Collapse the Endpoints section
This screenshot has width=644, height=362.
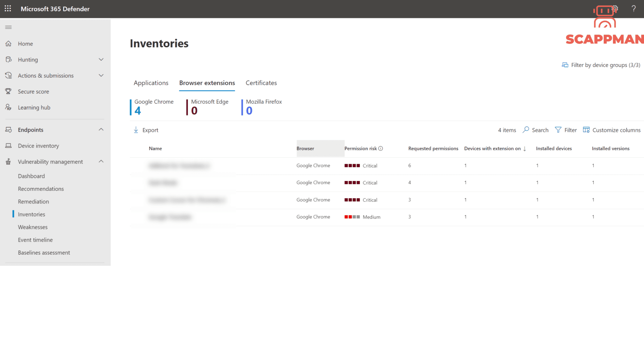(101, 129)
